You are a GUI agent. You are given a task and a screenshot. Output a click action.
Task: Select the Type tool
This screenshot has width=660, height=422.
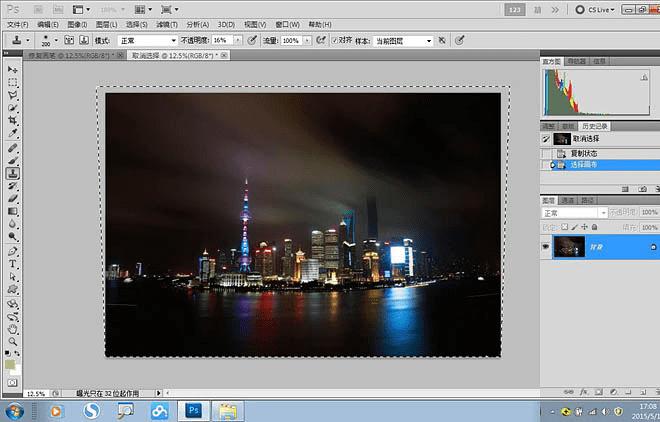coord(13,264)
